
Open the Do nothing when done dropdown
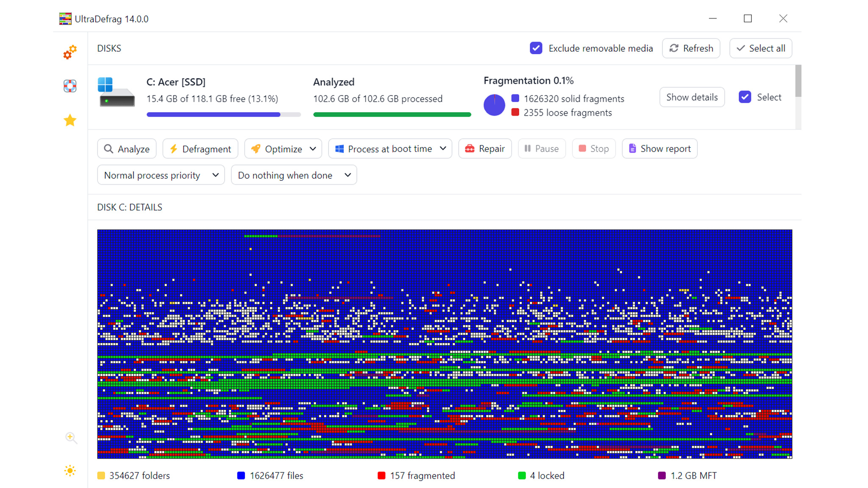click(348, 175)
